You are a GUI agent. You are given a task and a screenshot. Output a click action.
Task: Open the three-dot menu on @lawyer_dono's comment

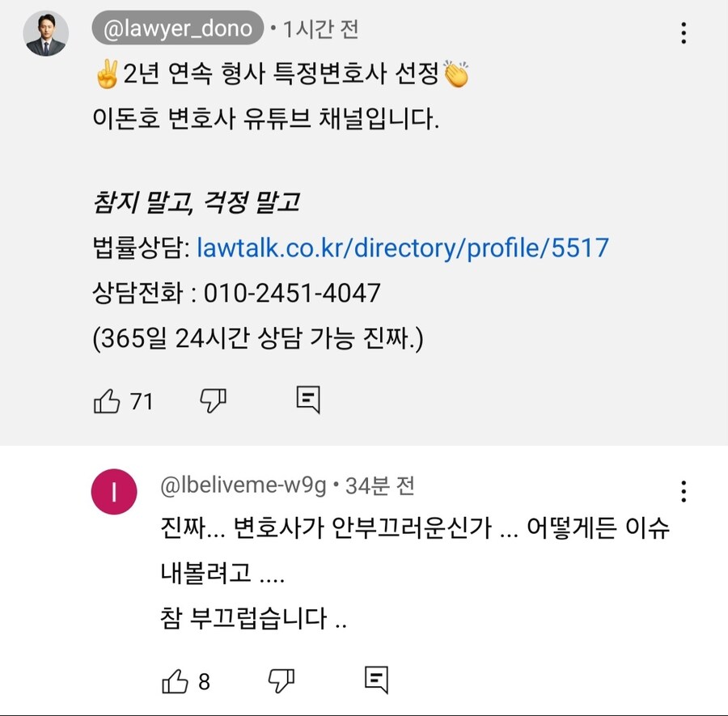[684, 32]
